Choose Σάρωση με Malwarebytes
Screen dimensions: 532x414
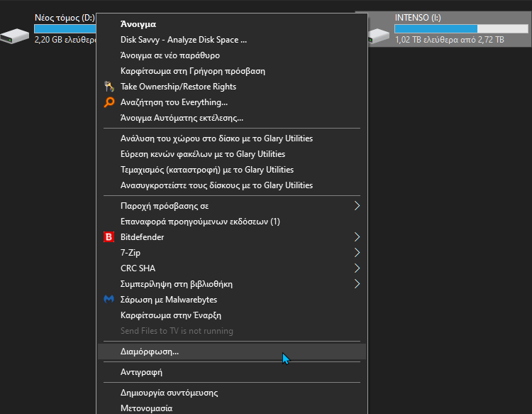[x=232, y=300]
